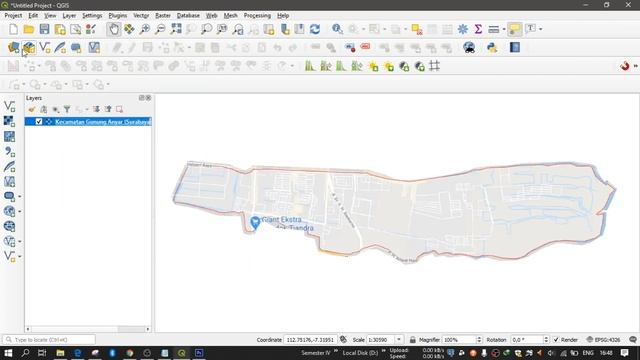Filter legend by map content icon

pos(67,109)
